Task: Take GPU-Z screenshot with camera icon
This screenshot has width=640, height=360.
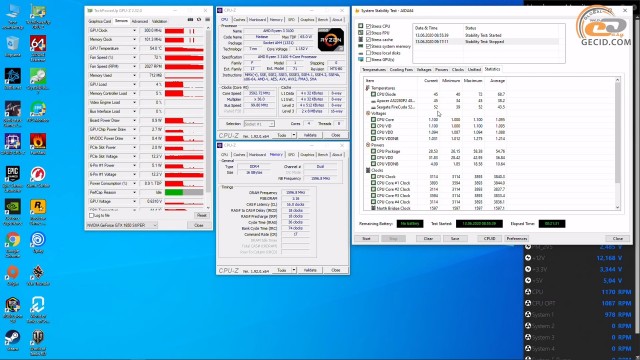Action: (190, 20)
